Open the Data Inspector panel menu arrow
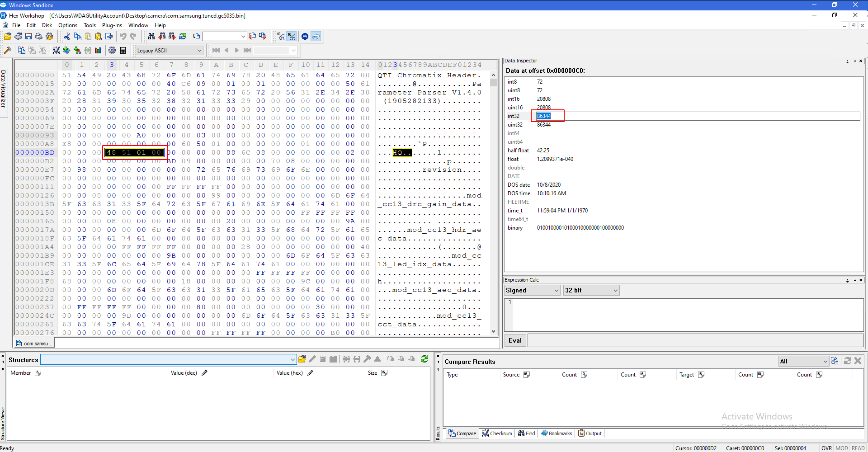Screen dimensions: 868x452 pyautogui.click(x=854, y=61)
